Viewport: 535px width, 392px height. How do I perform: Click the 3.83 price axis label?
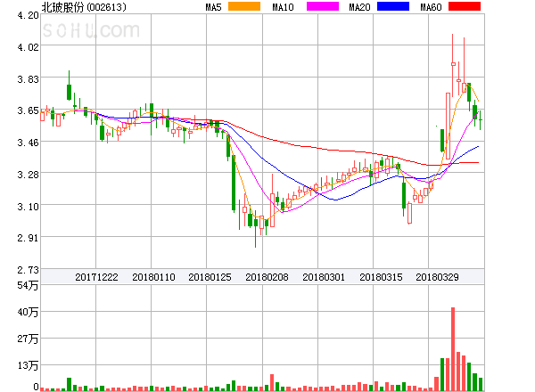pyautogui.click(x=28, y=79)
